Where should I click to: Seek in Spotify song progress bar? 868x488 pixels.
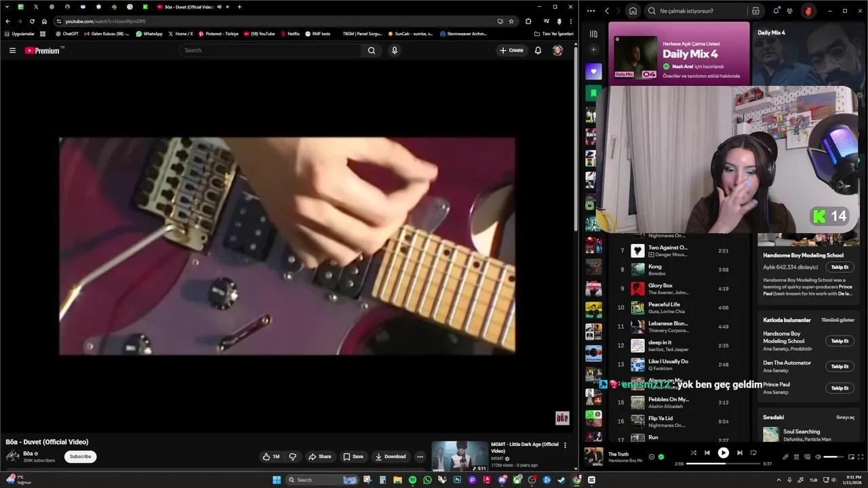723,464
